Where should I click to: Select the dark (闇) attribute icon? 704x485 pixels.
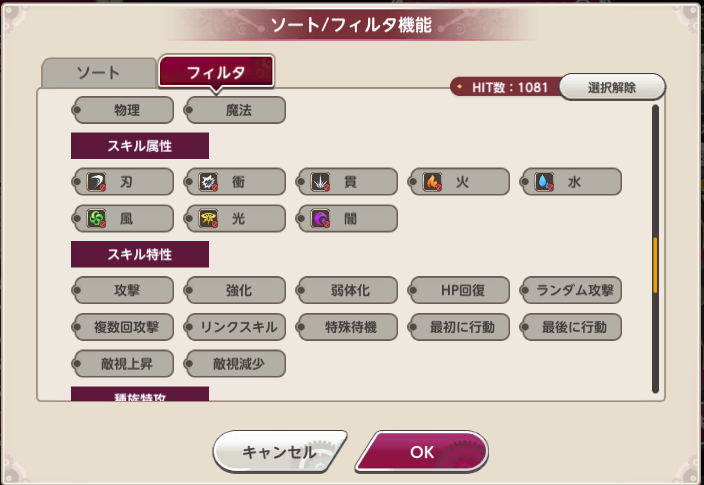[x=321, y=218]
